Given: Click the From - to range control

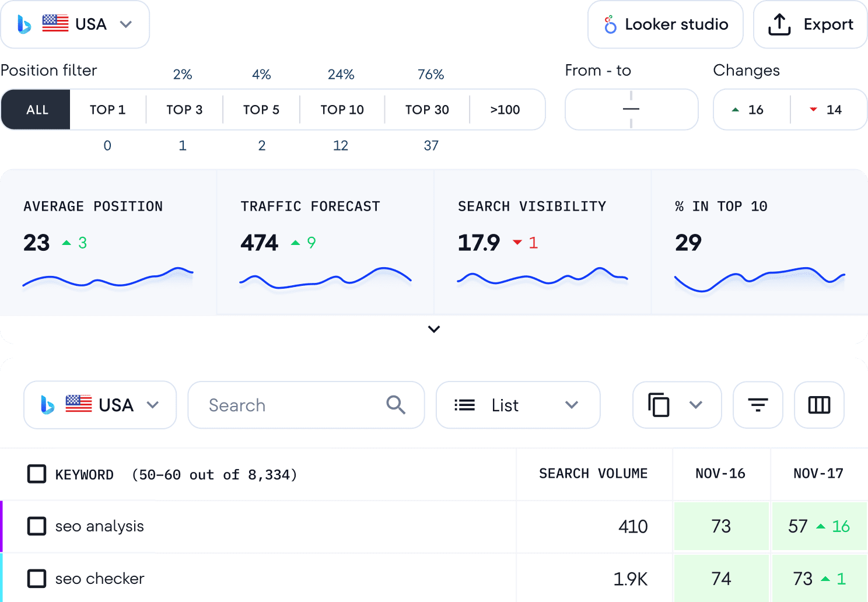Looking at the screenshot, I should pyautogui.click(x=631, y=110).
